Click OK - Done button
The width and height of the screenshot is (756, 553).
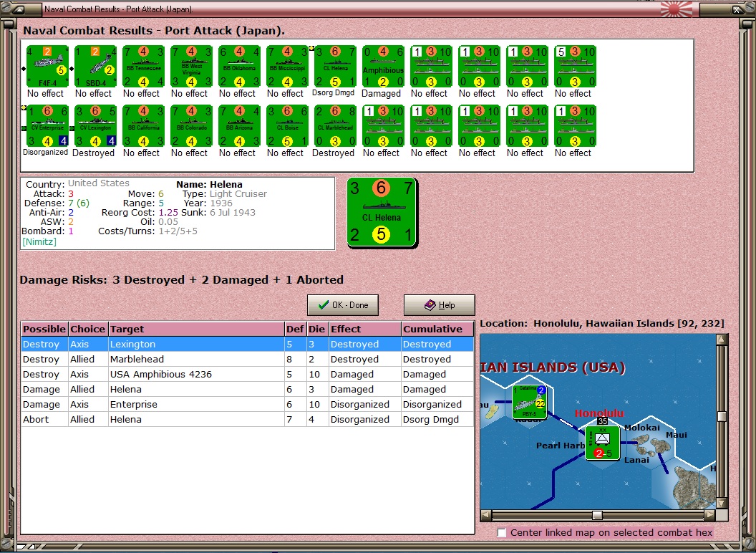343,305
